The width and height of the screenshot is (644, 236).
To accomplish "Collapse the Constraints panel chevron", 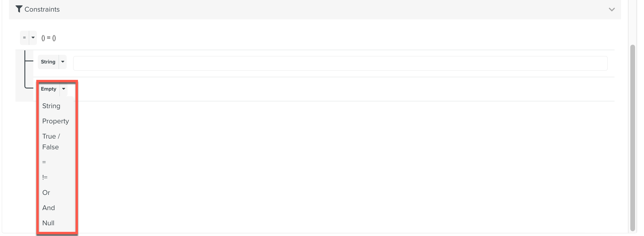I will [x=612, y=10].
